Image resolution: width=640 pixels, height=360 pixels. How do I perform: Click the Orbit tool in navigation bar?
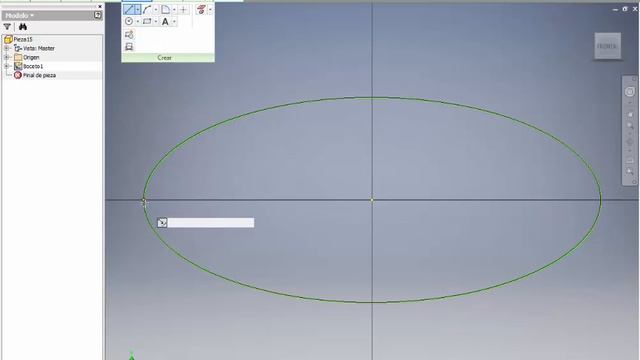pos(630,142)
